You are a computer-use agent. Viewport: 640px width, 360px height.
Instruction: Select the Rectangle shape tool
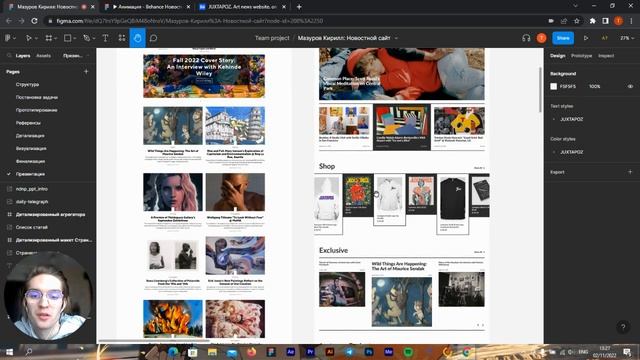(68, 38)
